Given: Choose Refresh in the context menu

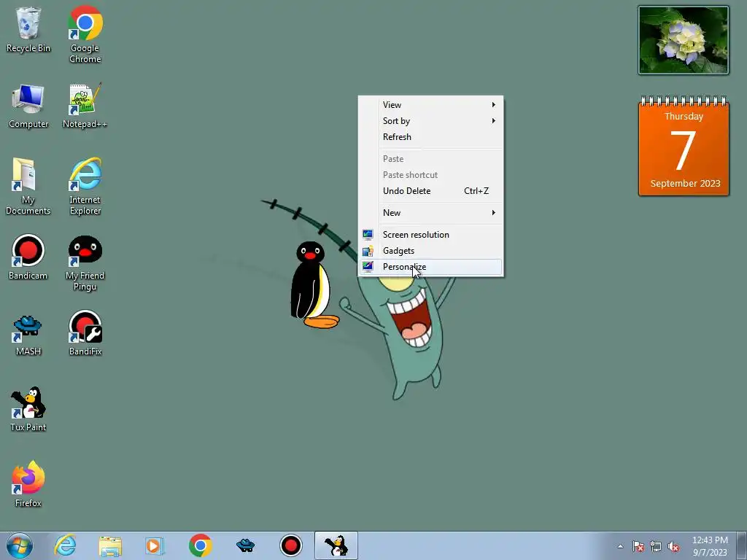Looking at the screenshot, I should (430, 137).
